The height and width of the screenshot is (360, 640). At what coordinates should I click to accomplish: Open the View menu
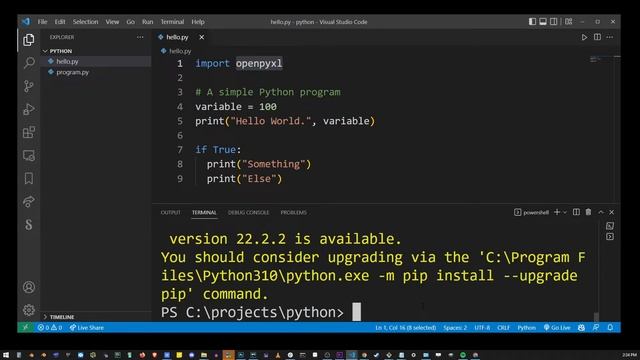pos(112,22)
